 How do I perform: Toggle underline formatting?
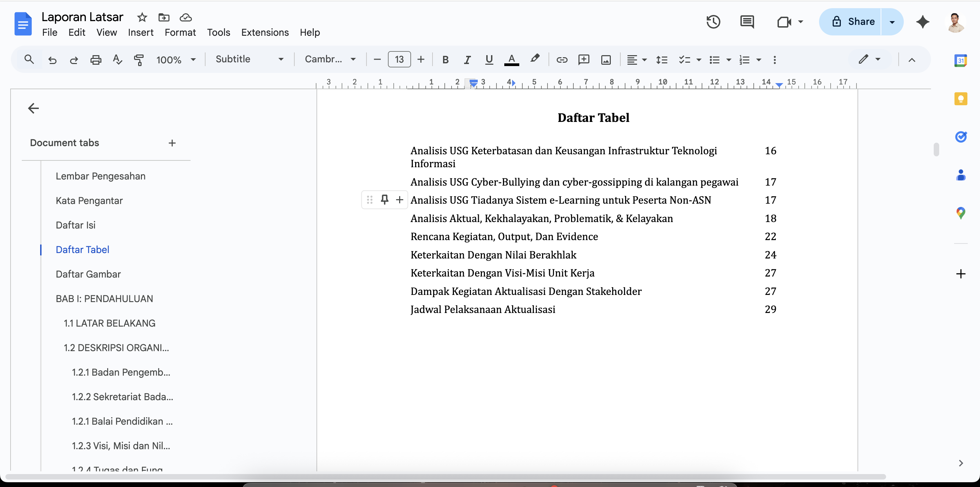489,60
